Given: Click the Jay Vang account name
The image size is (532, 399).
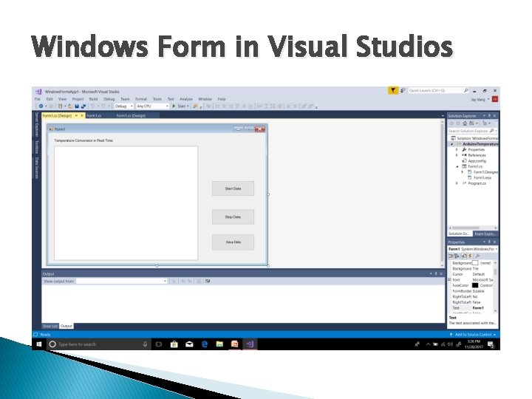Looking at the screenshot, I should pos(478,100).
